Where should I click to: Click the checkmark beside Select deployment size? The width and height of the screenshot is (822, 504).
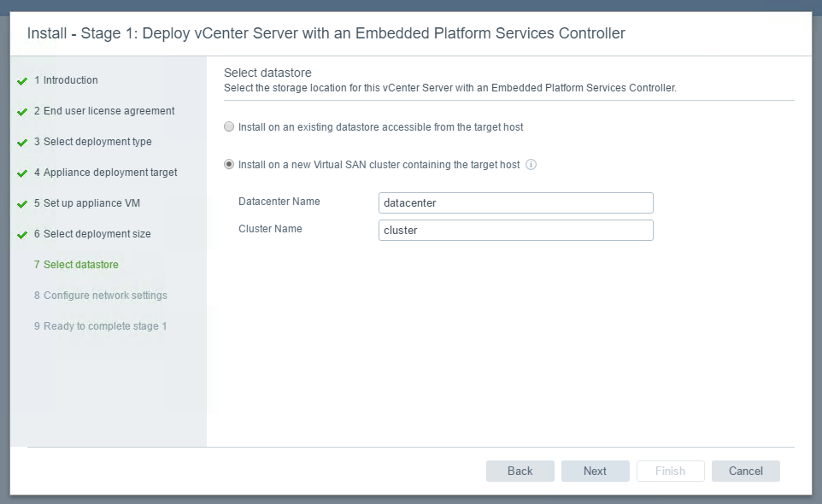point(22,235)
